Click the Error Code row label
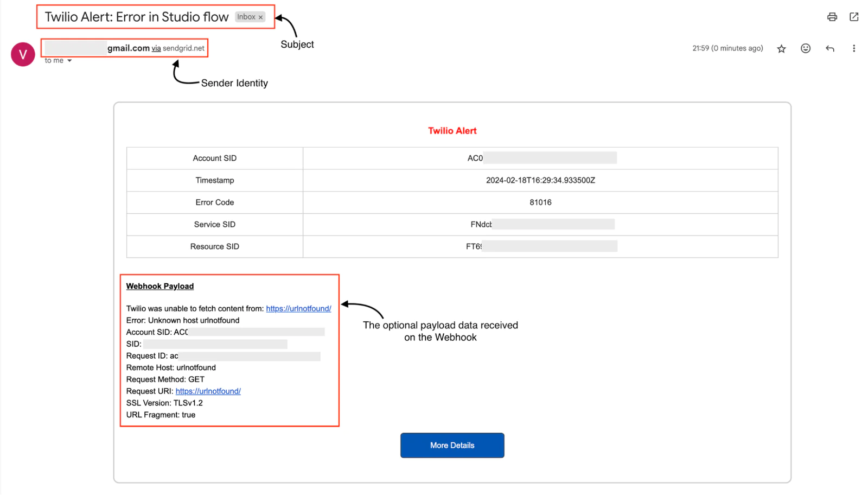Viewport: 868px width, 495px height. pos(215,202)
